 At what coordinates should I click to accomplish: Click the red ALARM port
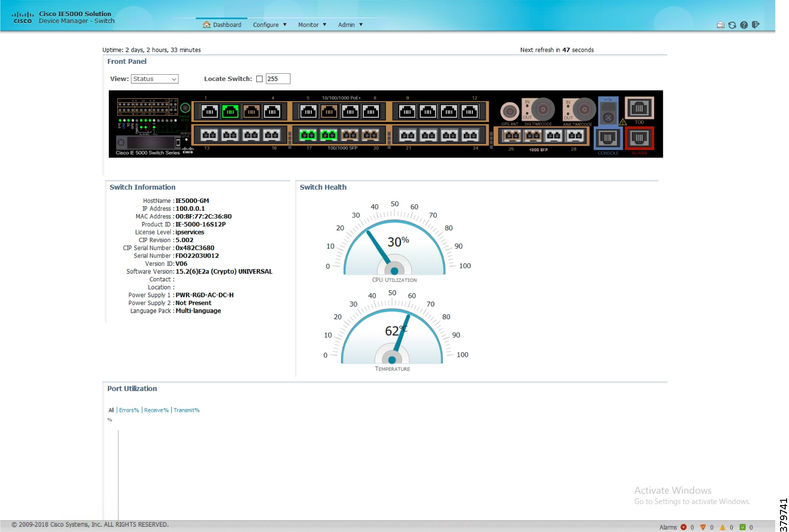640,138
